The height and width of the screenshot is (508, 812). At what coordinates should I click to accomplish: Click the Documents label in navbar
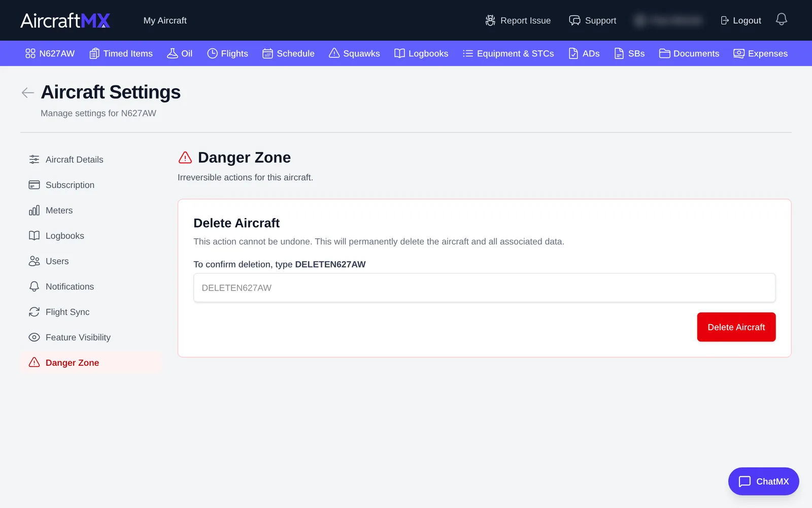[x=696, y=53]
